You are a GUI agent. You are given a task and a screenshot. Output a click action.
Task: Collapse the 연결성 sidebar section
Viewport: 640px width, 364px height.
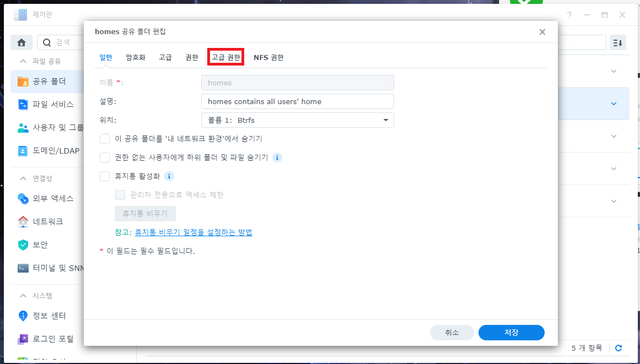(x=23, y=178)
